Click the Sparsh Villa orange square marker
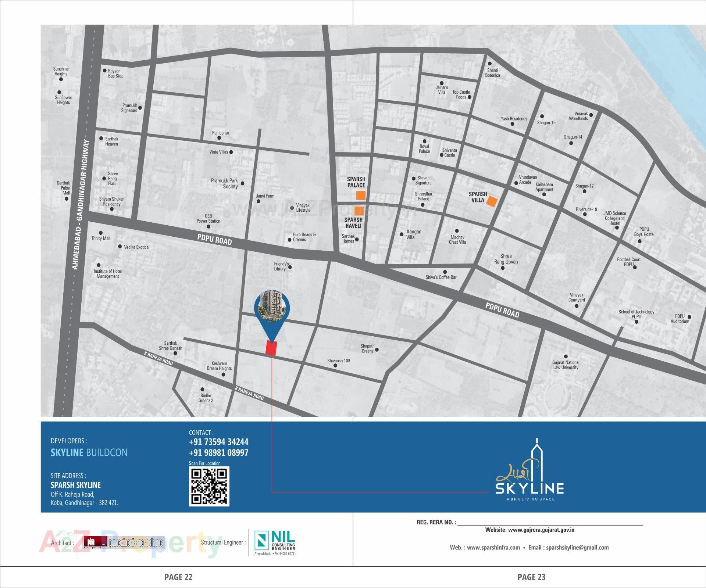This screenshot has height=588, width=706. [492, 201]
